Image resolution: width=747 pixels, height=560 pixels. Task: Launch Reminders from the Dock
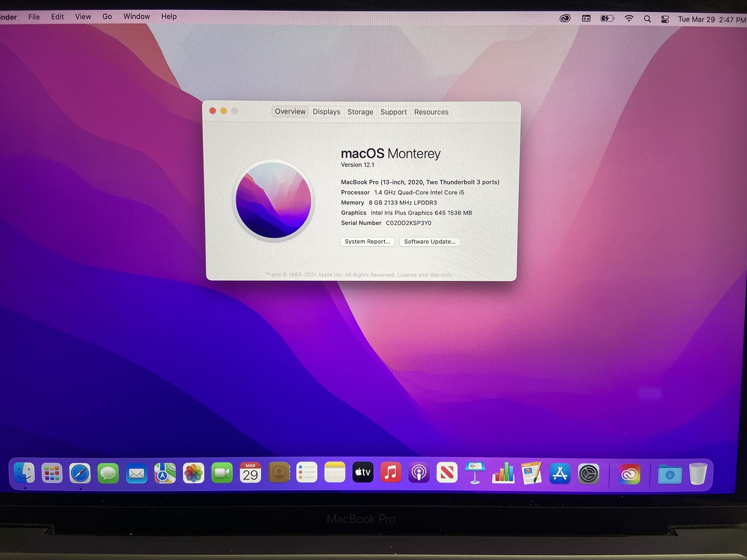point(307,473)
